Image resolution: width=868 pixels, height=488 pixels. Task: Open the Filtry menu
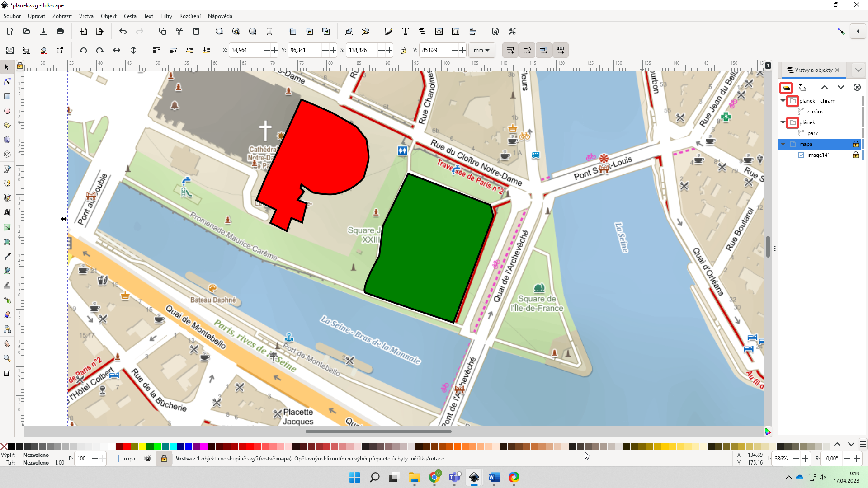pos(166,16)
